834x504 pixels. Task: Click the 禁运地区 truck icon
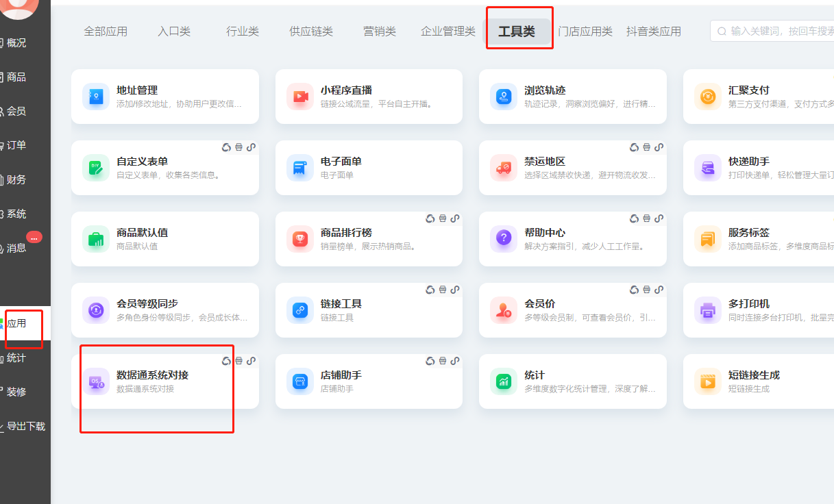point(503,168)
